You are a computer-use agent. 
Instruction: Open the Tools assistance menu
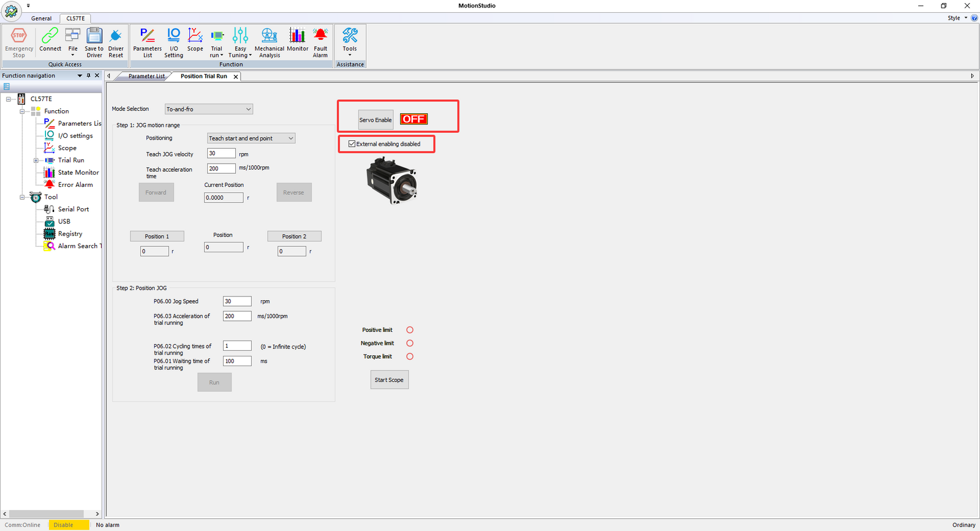point(350,42)
